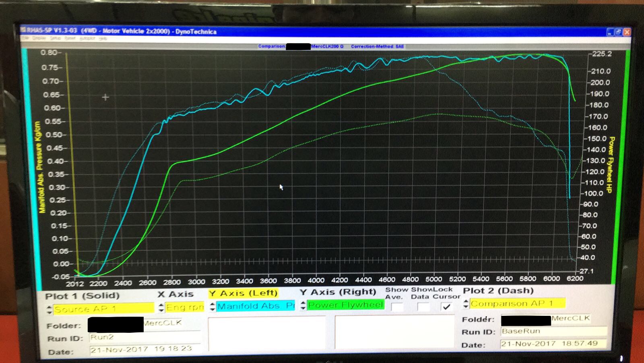Viewport: 644px width, 363px height.
Task: Restore down the DynoTechnica window
Action: [x=619, y=32]
